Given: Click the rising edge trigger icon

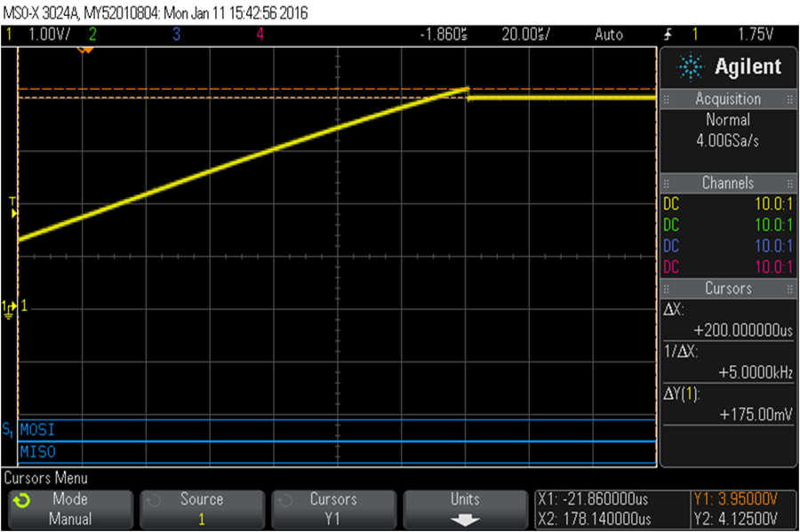Looking at the screenshot, I should pos(668,35).
